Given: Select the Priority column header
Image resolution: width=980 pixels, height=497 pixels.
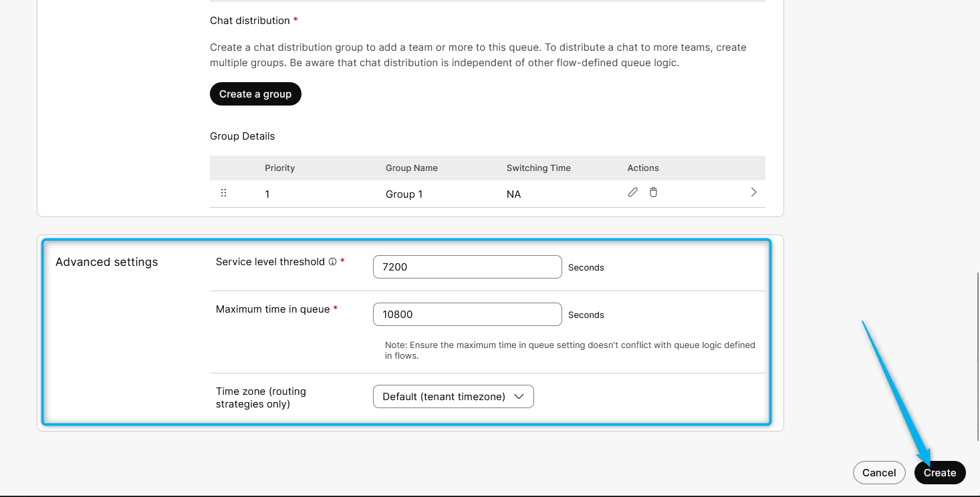Looking at the screenshot, I should point(279,168).
